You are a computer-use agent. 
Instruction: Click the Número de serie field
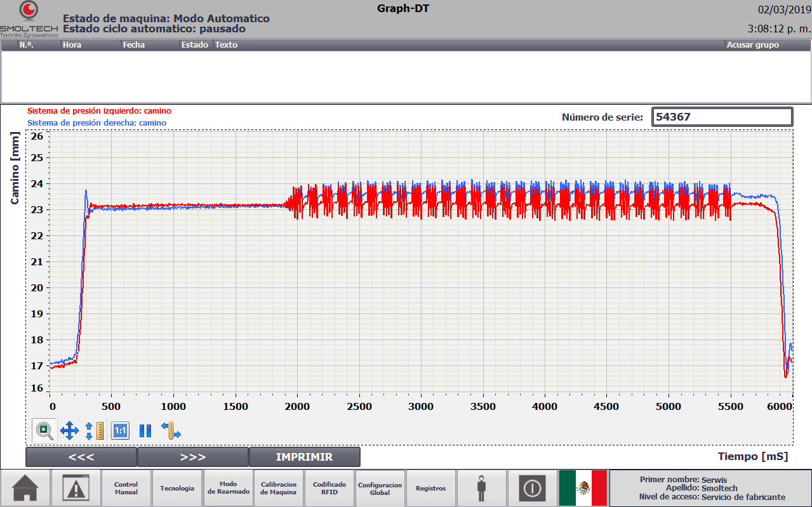722,117
